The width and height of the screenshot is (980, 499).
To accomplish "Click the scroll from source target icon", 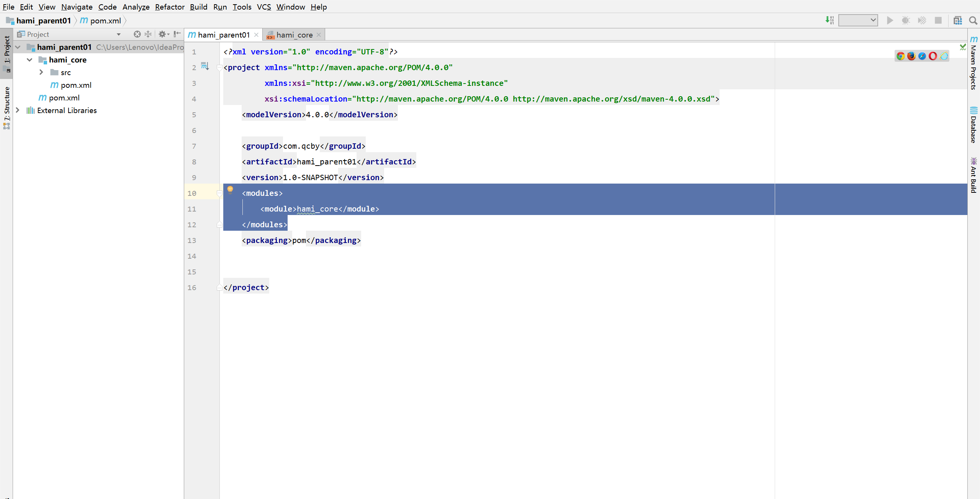I will pyautogui.click(x=137, y=34).
